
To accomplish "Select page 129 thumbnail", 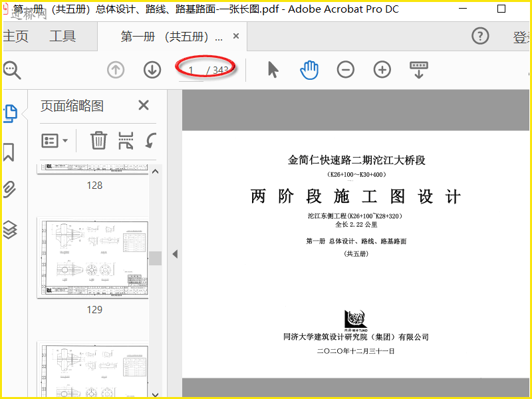I will (93, 257).
